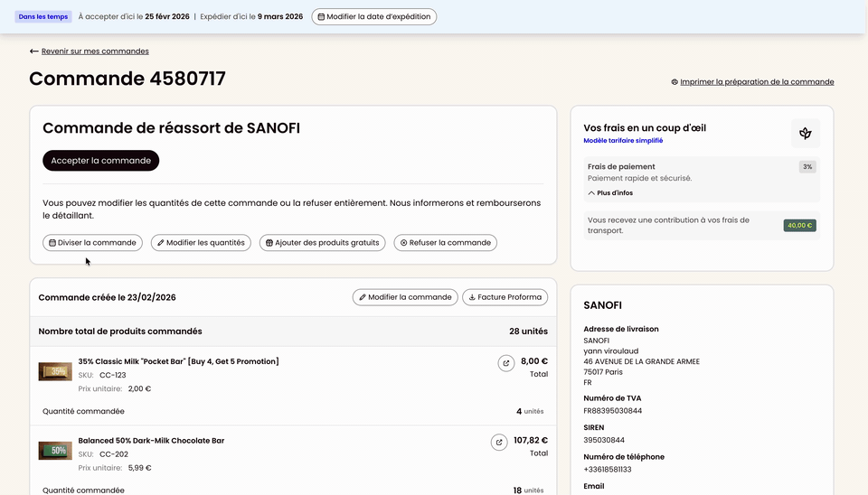This screenshot has width=868, height=495.
Task: Click the 8,00 € total amount
Action: tap(534, 361)
